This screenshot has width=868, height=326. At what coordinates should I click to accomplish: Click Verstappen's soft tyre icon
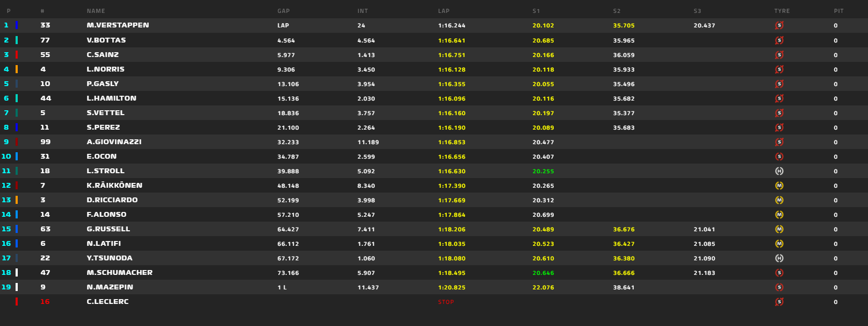(779, 25)
